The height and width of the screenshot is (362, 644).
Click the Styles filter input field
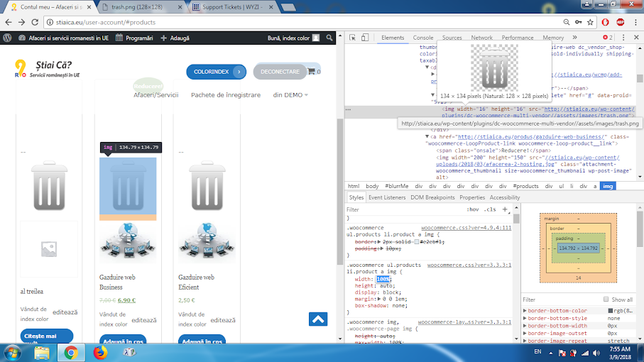[405, 209]
